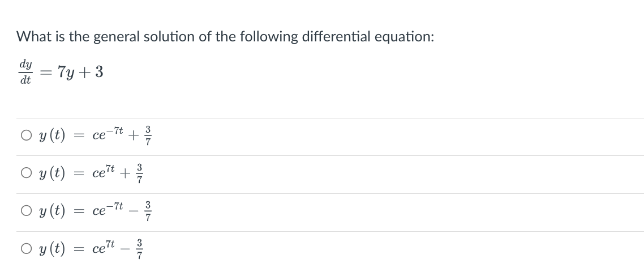Click the 3/7 fraction in the first option
This screenshot has height=280, width=644.
[148, 135]
